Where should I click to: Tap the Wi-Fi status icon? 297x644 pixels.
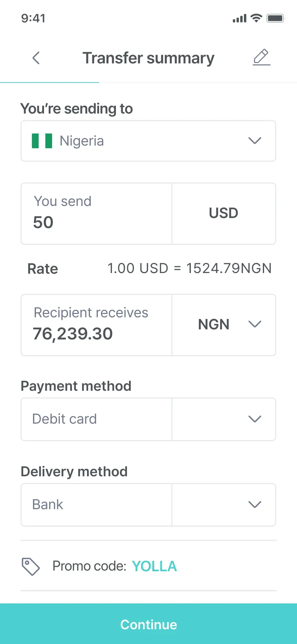pos(256,18)
